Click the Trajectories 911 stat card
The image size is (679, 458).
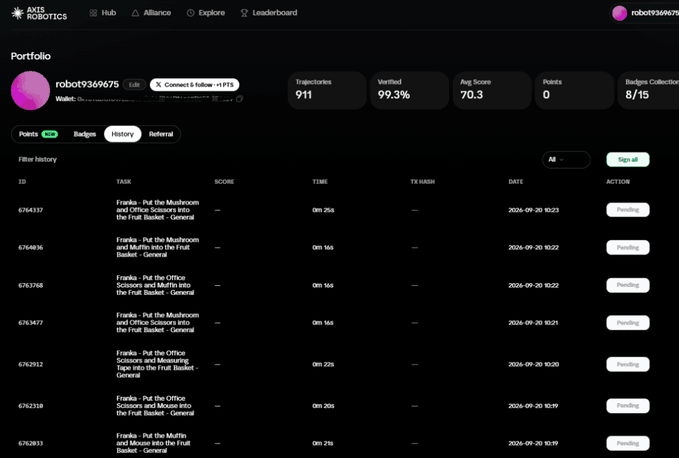pyautogui.click(x=327, y=90)
